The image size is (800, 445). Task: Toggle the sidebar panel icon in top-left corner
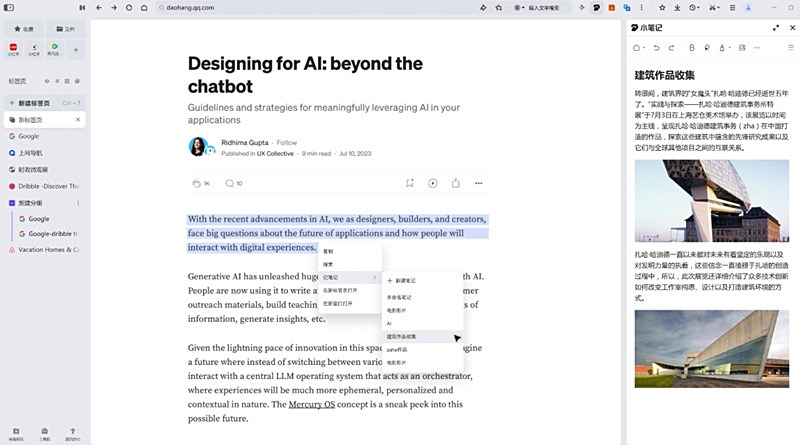[9, 8]
